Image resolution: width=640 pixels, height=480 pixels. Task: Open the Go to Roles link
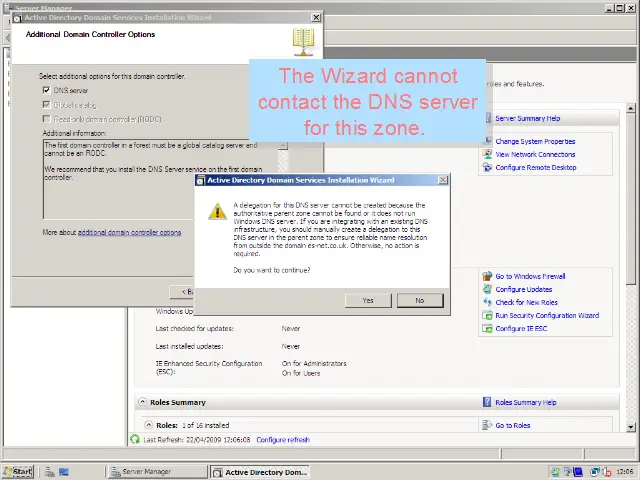tap(513, 425)
